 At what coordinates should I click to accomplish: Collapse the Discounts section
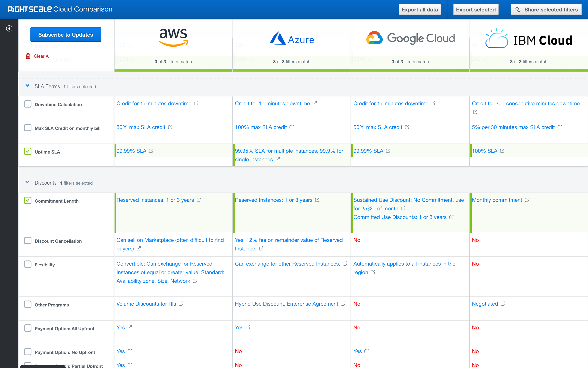click(27, 182)
